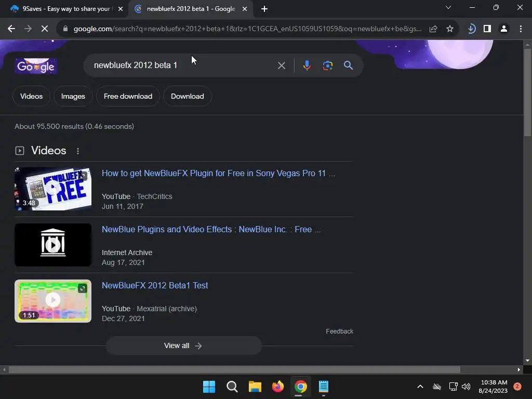The width and height of the screenshot is (532, 399).
Task: Open Notepad from the taskbar
Action: pos(323,387)
